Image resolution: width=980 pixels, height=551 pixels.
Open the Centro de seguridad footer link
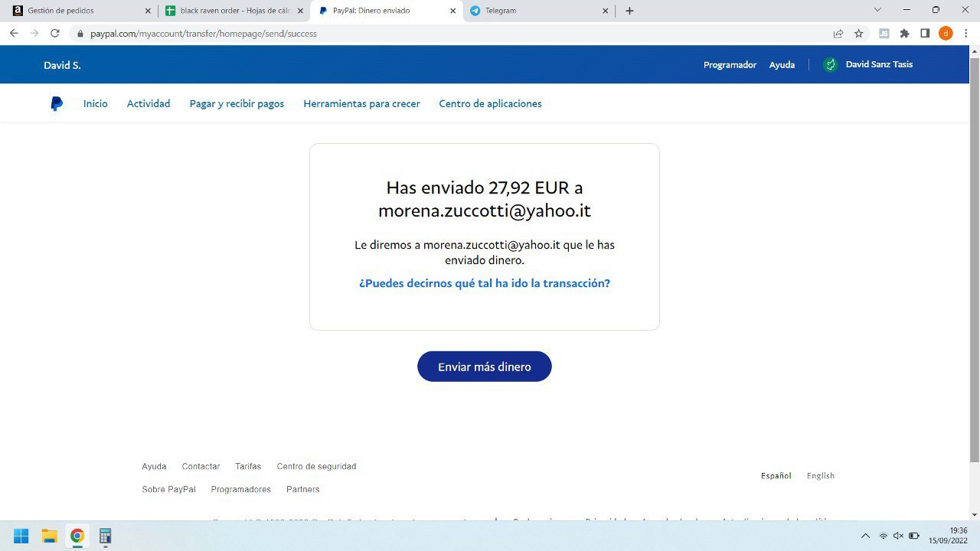pos(316,466)
